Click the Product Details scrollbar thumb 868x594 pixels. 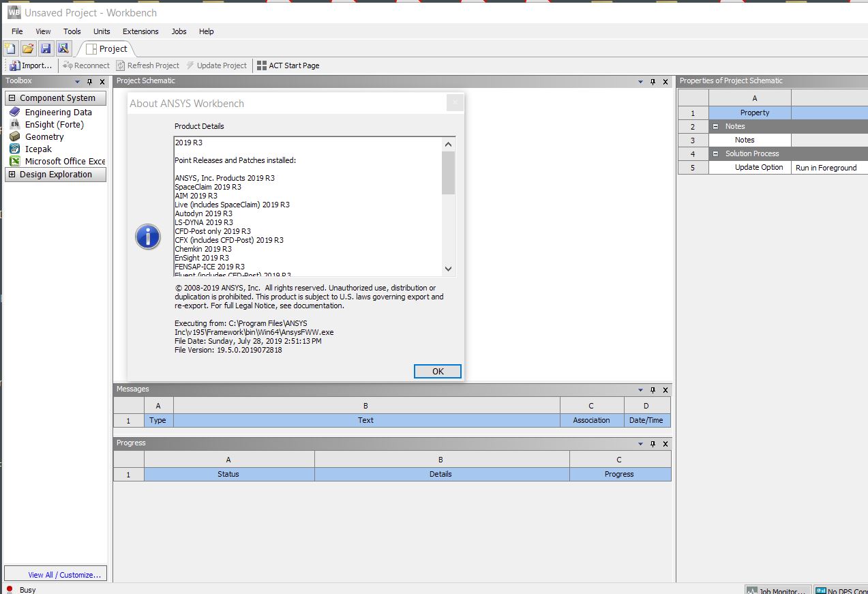448,173
